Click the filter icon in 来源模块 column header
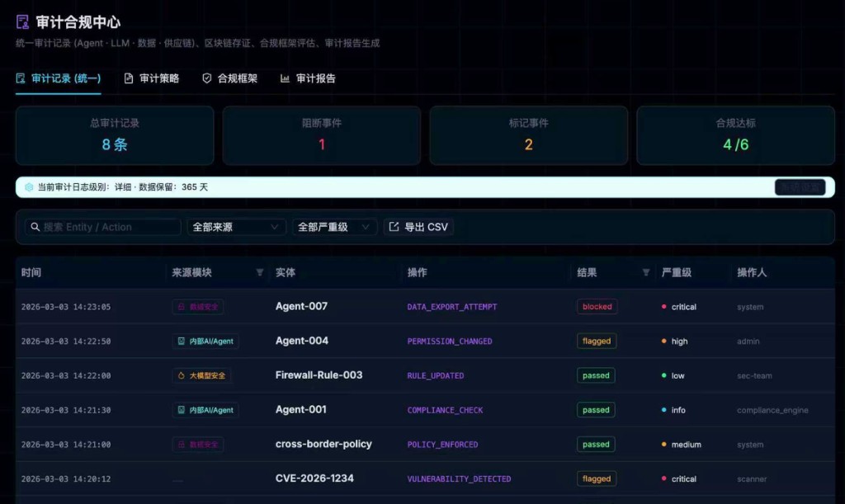The image size is (845, 504). tap(260, 272)
